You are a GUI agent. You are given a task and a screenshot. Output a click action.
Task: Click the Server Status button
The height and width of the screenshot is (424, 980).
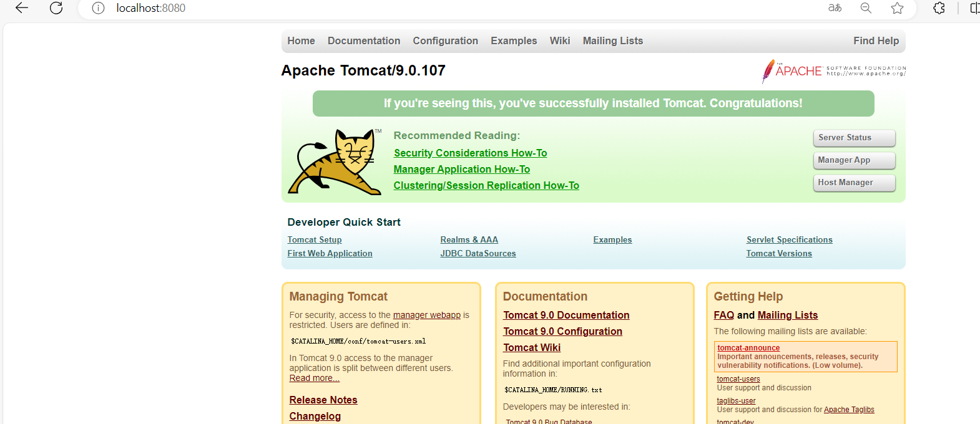[854, 138]
